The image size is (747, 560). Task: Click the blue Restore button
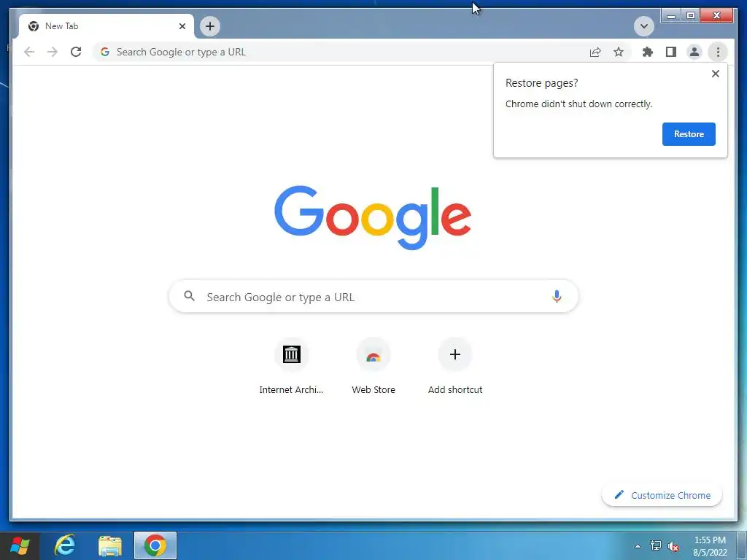689,134
